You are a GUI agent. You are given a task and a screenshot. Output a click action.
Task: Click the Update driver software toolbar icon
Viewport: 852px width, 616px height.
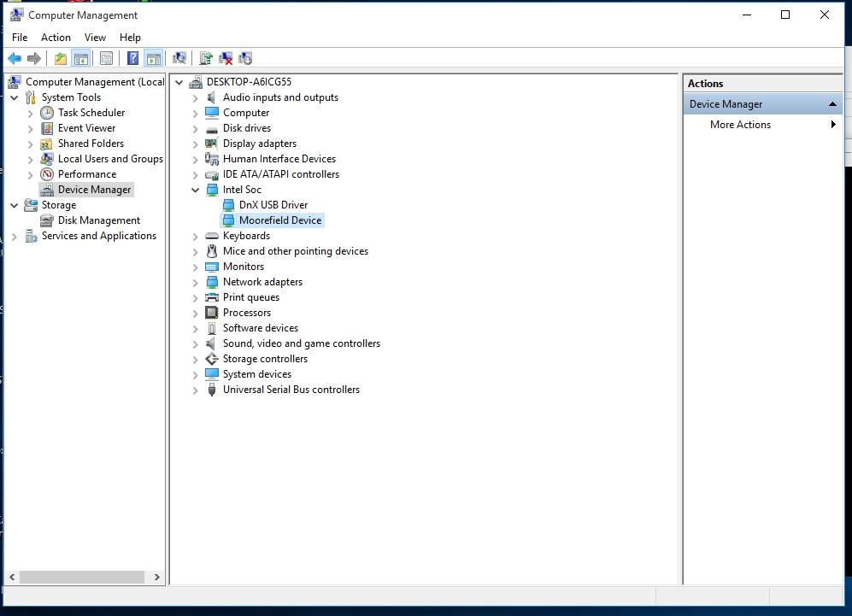206,58
